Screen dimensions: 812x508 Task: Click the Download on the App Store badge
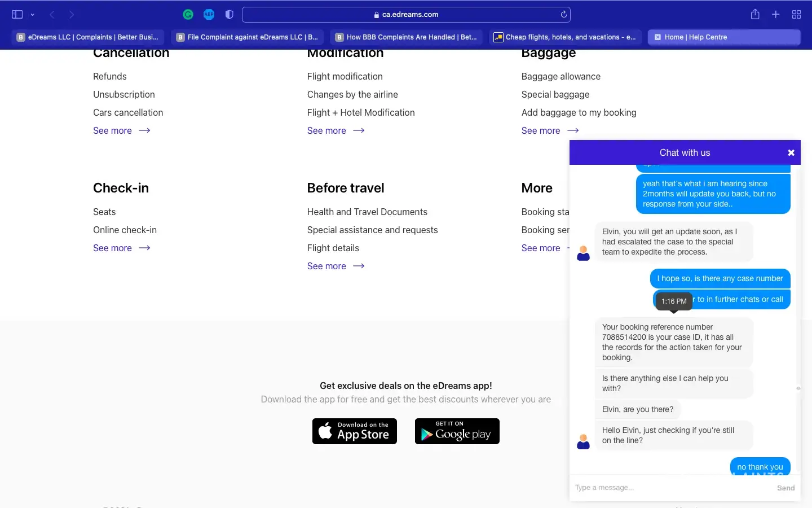[x=355, y=431]
